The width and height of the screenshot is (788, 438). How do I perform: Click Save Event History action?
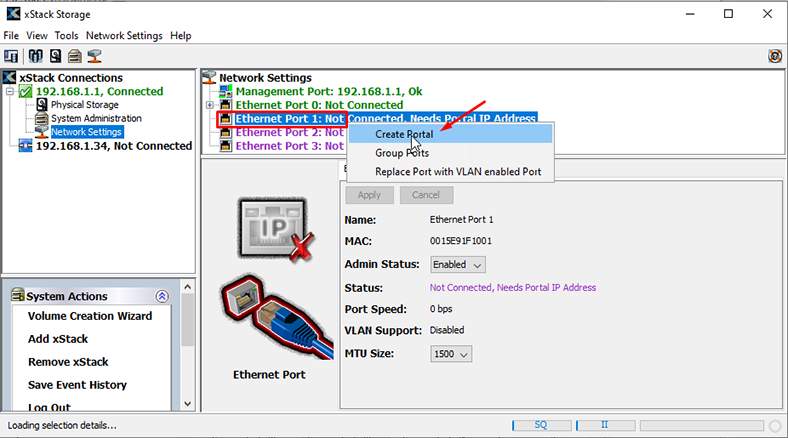click(x=77, y=385)
